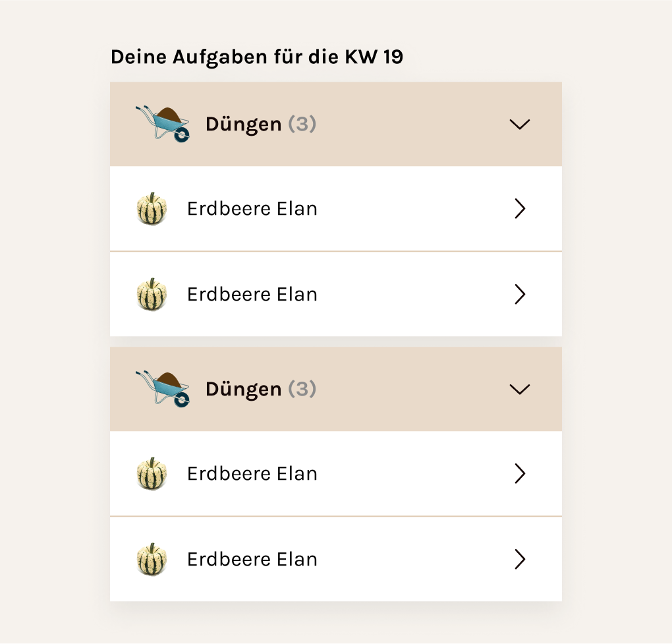Open the last Erdbeere Elan task text
This screenshot has height=644, width=672.
252,560
